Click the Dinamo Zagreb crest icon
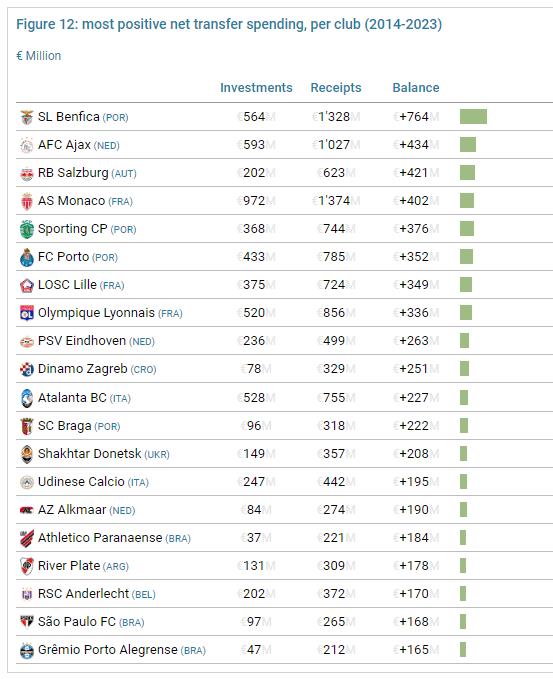This screenshot has width=553, height=679. pyautogui.click(x=27, y=369)
